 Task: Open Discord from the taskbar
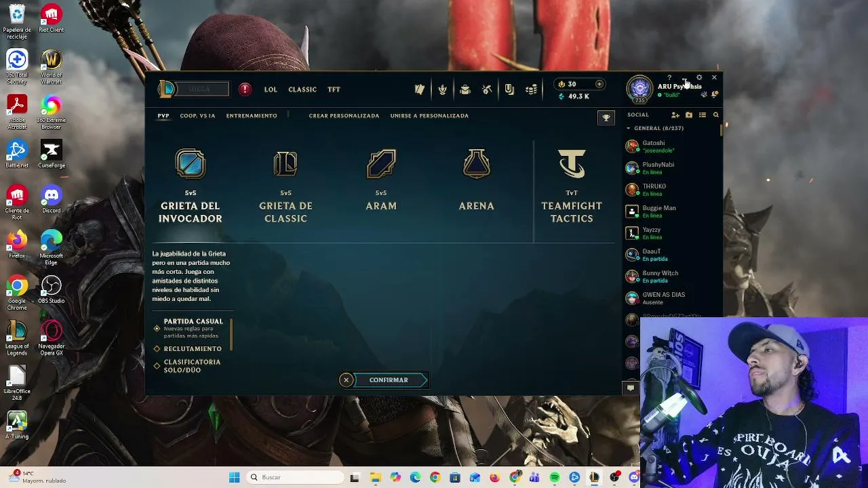pos(634,478)
